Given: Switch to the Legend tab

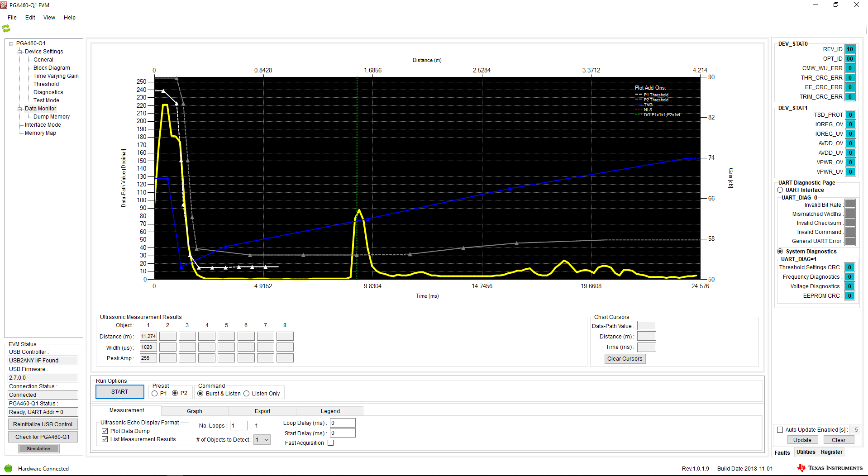Looking at the screenshot, I should point(330,411).
